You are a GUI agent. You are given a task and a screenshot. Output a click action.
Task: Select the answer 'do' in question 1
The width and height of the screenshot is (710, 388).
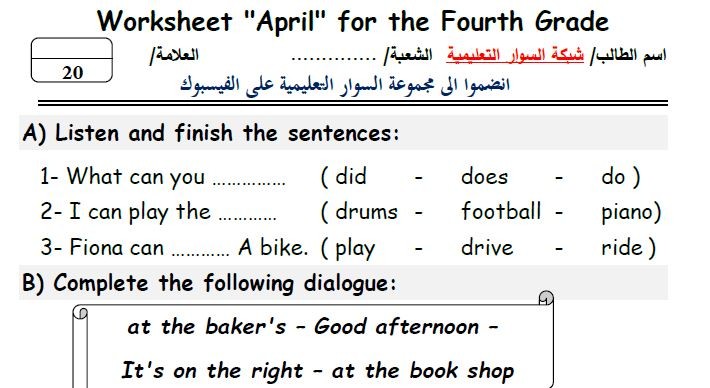tap(613, 177)
